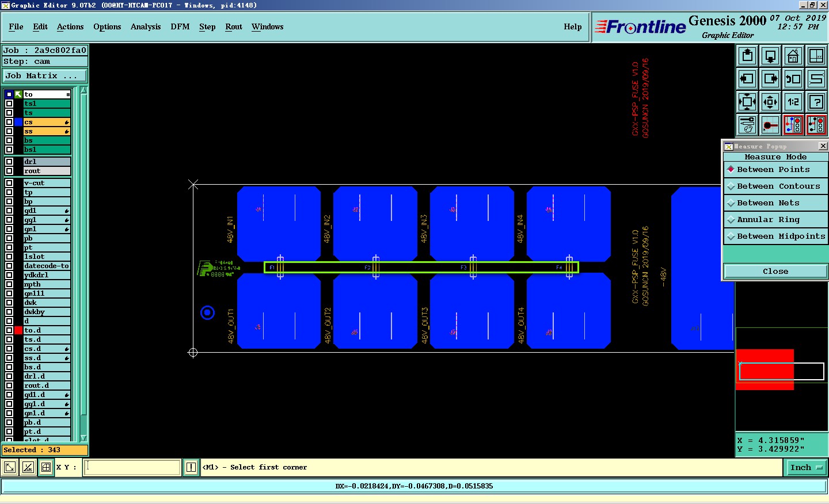Click the zoom out arrows-outward icon
829x504 pixels.
point(770,102)
